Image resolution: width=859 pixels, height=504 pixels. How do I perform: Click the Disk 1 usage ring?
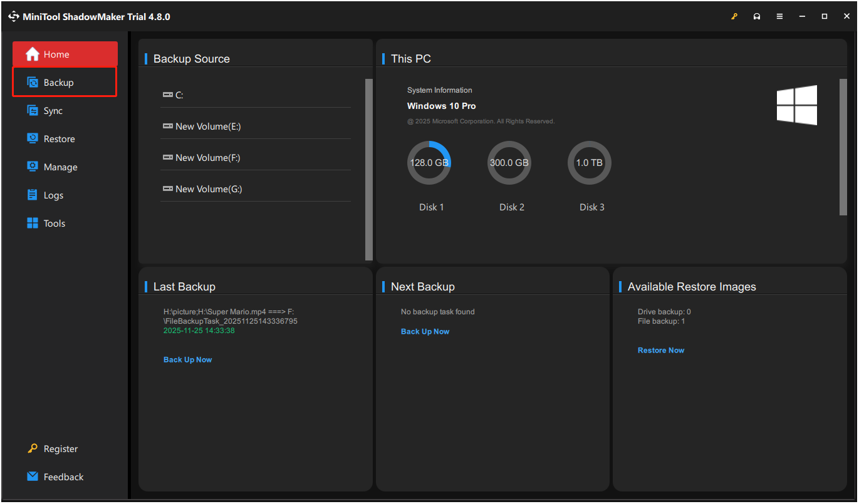pos(429,162)
